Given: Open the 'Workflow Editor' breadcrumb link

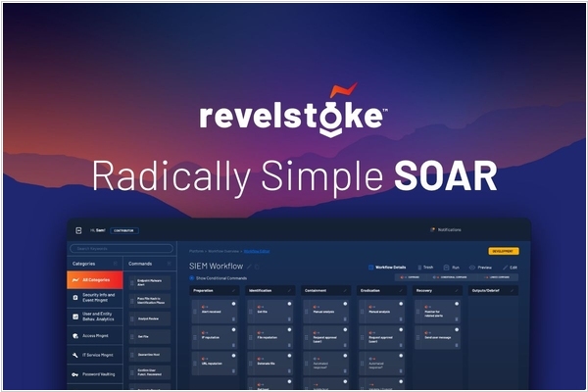Looking at the screenshot, I should (257, 251).
